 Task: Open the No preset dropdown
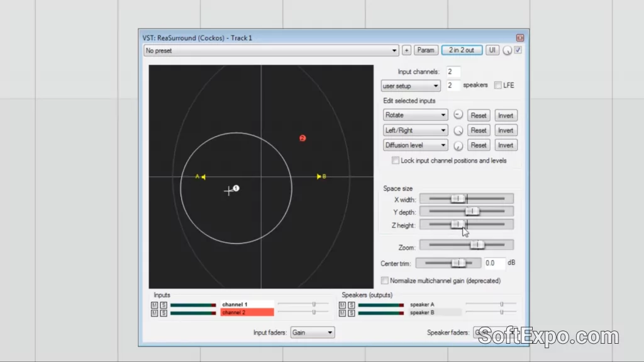click(x=271, y=50)
